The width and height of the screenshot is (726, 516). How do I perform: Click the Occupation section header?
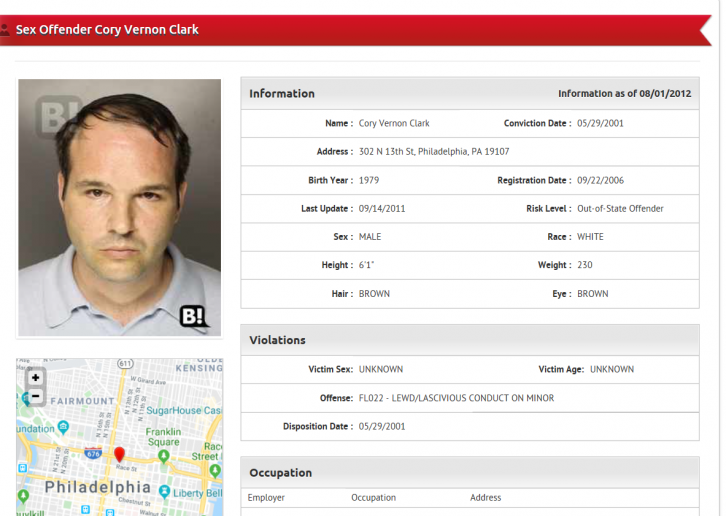[x=280, y=473]
